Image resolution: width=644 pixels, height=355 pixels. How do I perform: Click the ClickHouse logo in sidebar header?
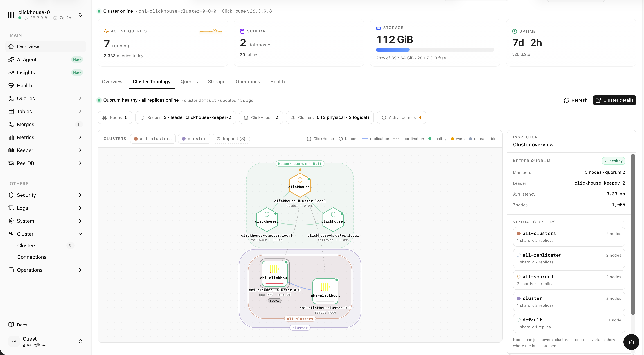(12, 15)
